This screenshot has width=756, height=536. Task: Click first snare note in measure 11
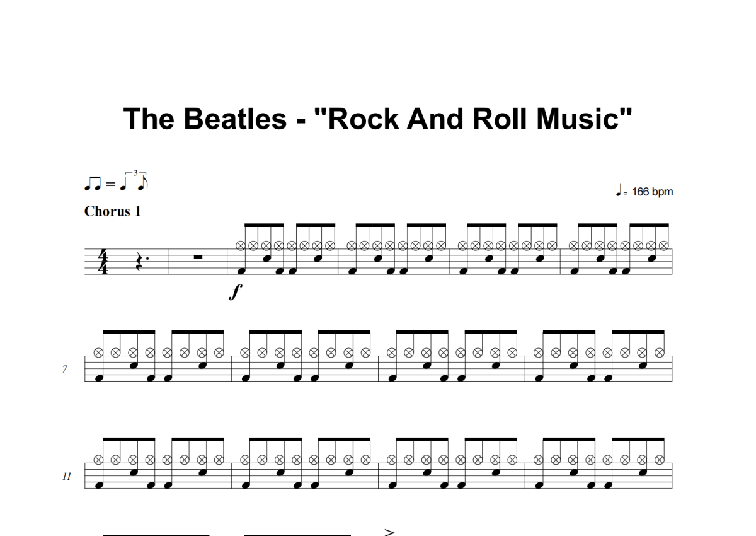pyautogui.click(x=134, y=472)
